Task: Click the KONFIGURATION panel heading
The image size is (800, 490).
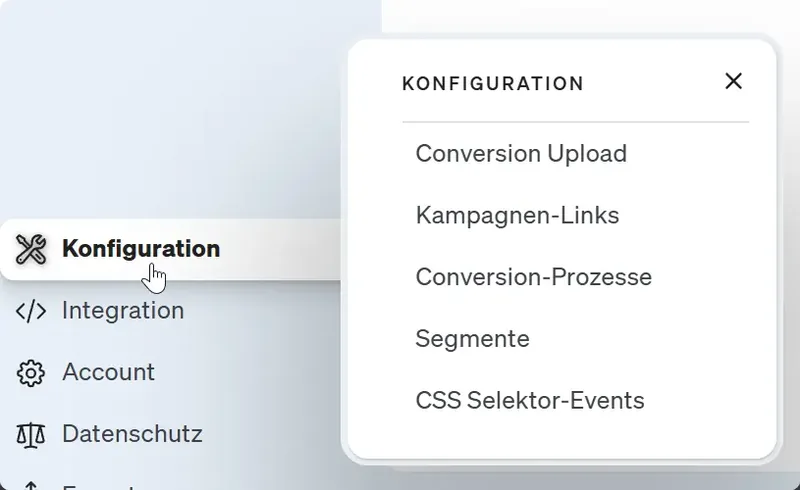Action: [x=493, y=84]
